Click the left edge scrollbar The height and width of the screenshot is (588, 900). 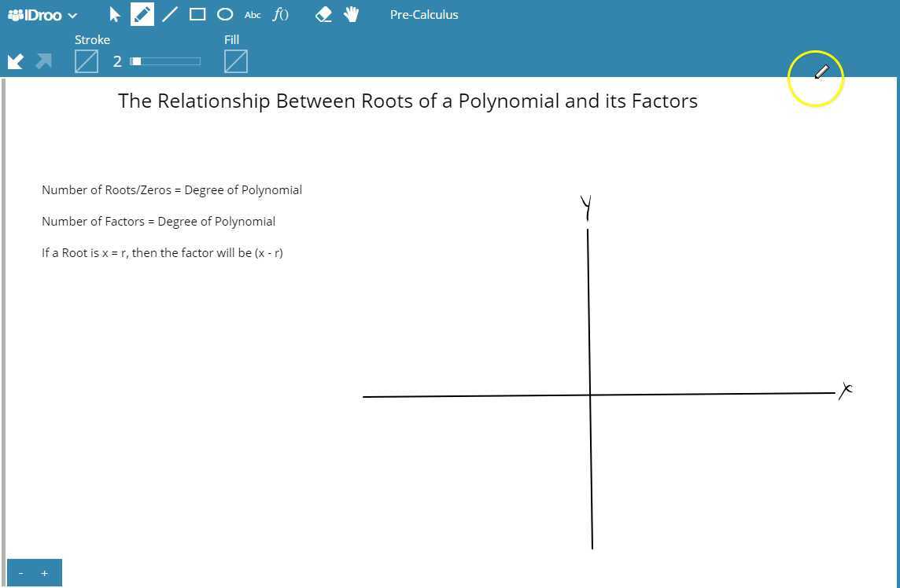(3, 314)
